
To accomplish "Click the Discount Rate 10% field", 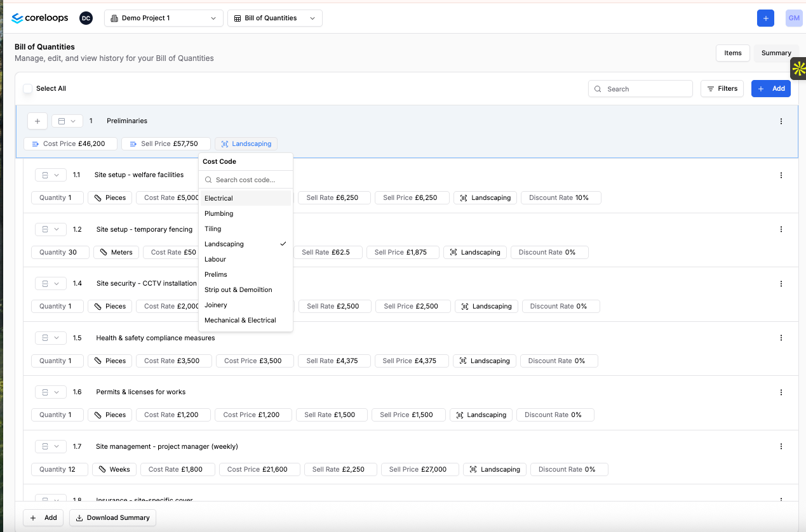I will (560, 198).
